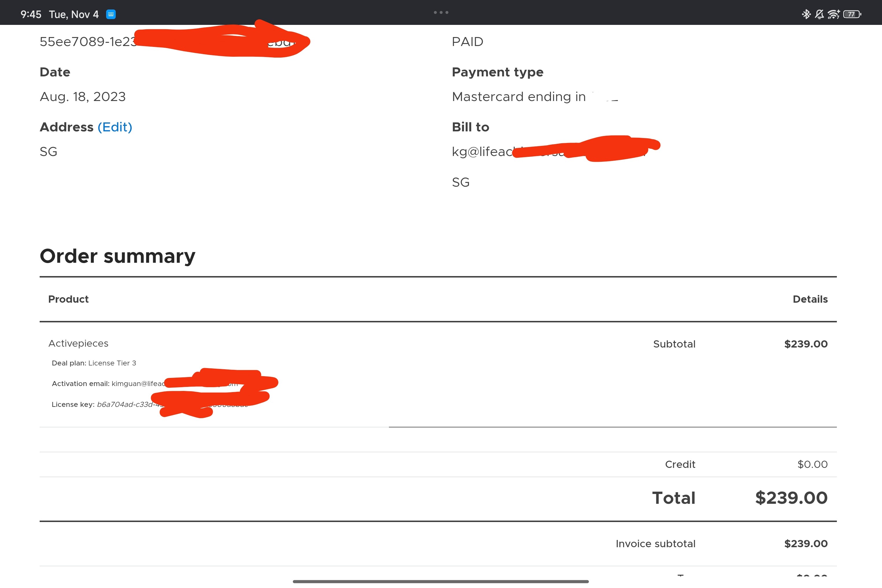Tap the Bluetooth status icon
Screen dimensions: 882x588
click(x=806, y=14)
